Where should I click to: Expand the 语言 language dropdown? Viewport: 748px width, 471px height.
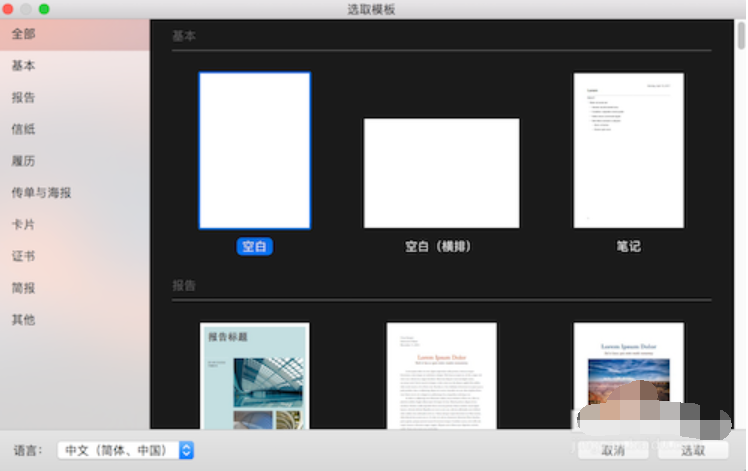[126, 451]
